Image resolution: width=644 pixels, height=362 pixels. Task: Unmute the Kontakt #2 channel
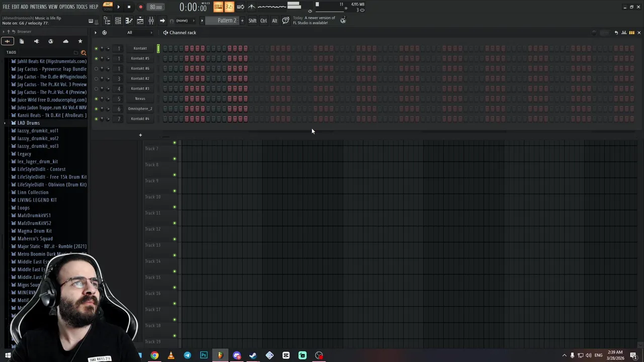96,79
